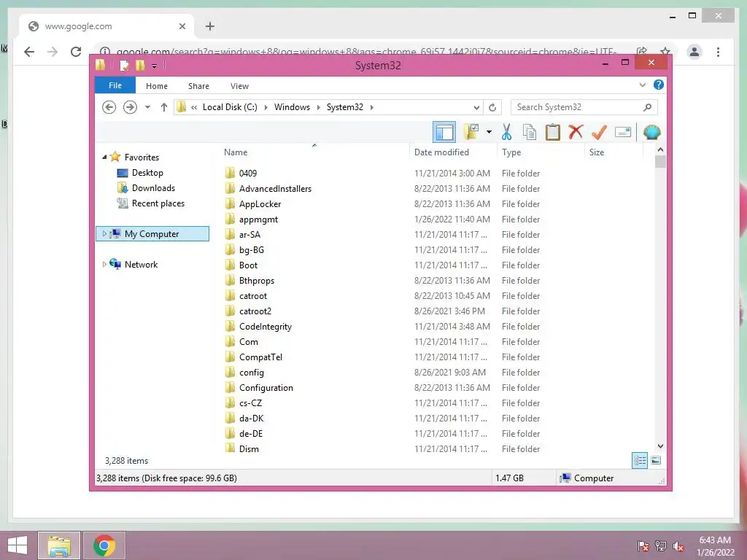Image resolution: width=747 pixels, height=560 pixels.
Task: Reload the Chrome page
Action: click(x=76, y=52)
